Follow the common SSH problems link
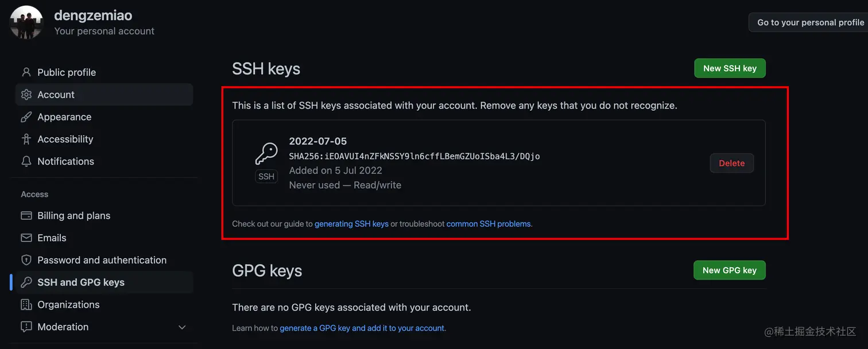Viewport: 868px width, 349px height. 489,224
